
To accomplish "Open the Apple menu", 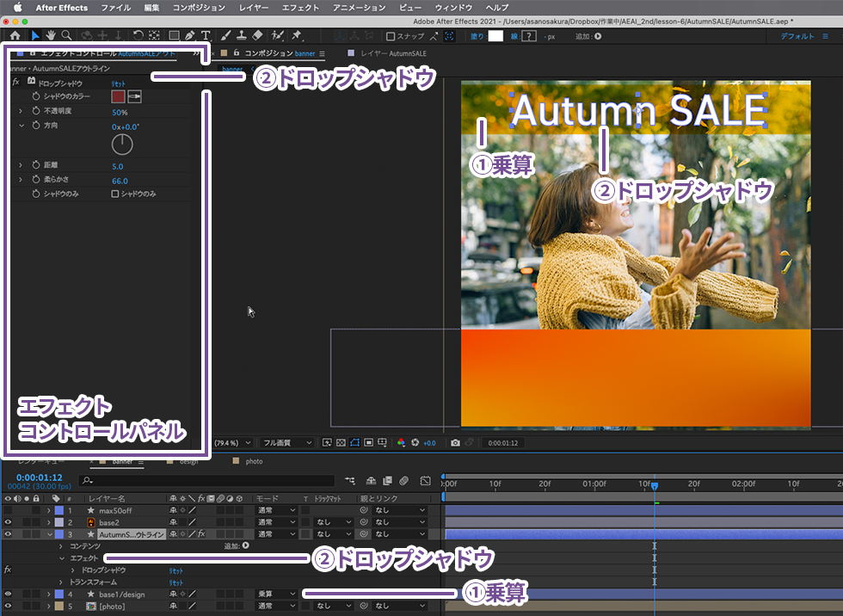I will click(x=18, y=8).
